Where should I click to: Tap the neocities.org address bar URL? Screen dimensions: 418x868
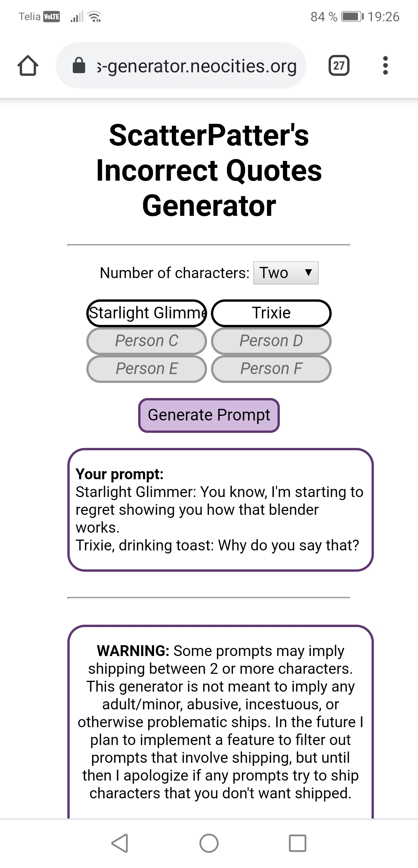tap(197, 66)
